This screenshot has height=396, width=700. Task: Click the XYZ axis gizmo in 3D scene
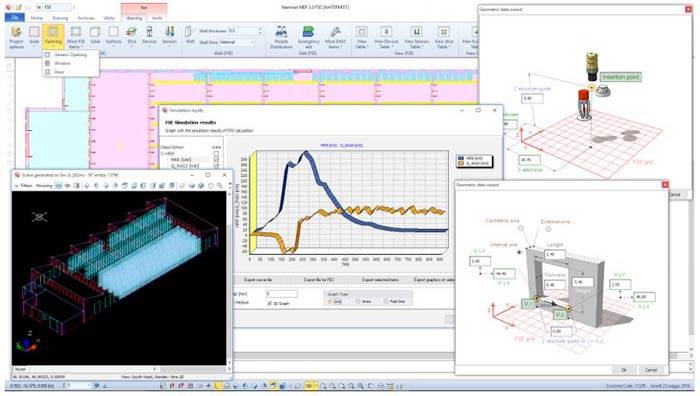[x=27, y=342]
